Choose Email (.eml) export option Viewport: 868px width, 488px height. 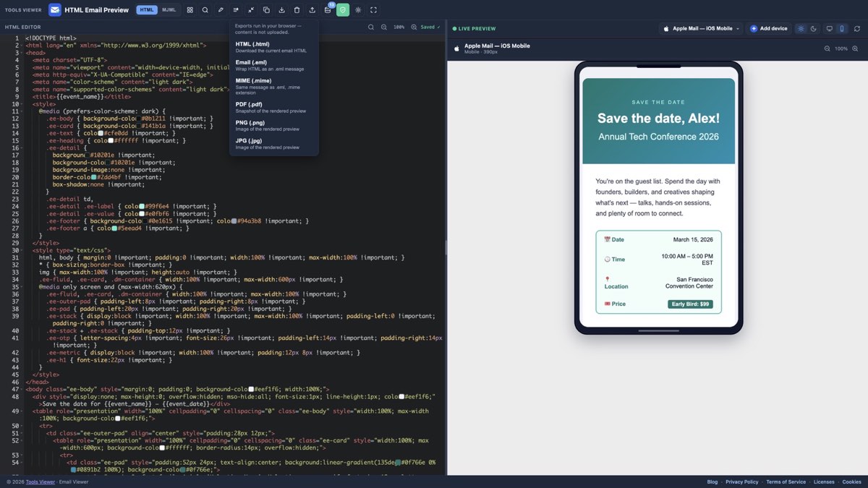tap(274, 65)
